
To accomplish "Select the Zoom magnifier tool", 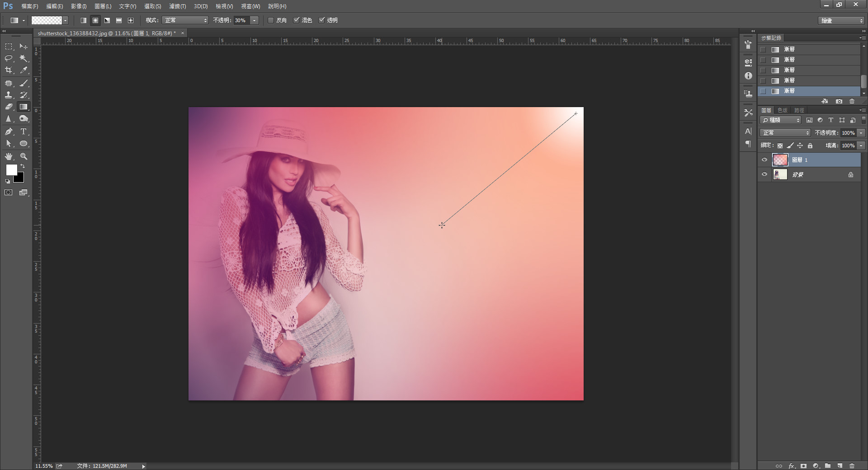I will [24, 156].
